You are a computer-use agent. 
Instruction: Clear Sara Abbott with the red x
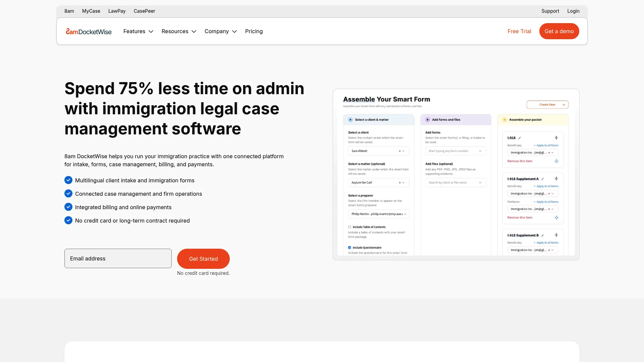399,151
